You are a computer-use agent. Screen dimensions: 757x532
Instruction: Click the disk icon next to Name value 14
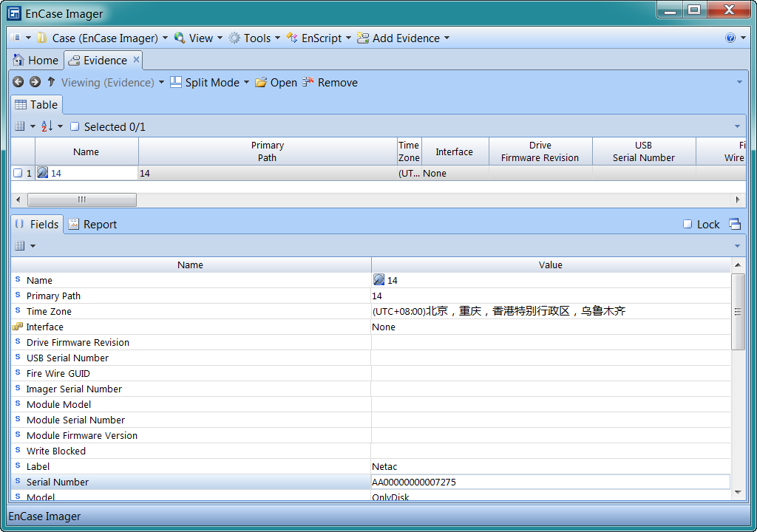click(378, 280)
